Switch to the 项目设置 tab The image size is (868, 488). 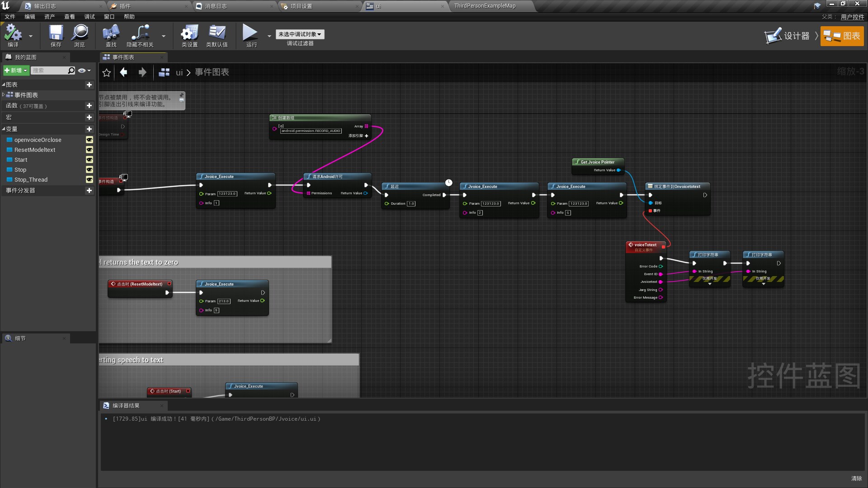click(301, 6)
